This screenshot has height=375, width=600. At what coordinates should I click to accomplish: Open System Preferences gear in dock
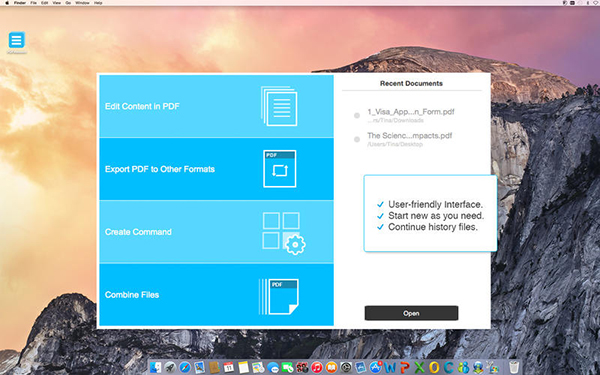point(346,367)
